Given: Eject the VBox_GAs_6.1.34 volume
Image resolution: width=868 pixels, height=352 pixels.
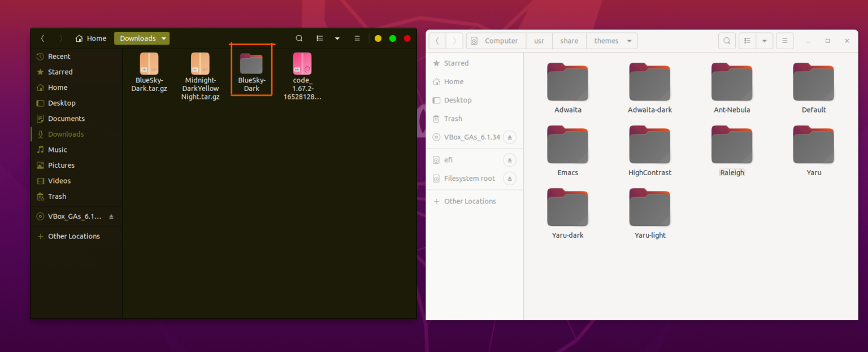Looking at the screenshot, I should [x=510, y=137].
